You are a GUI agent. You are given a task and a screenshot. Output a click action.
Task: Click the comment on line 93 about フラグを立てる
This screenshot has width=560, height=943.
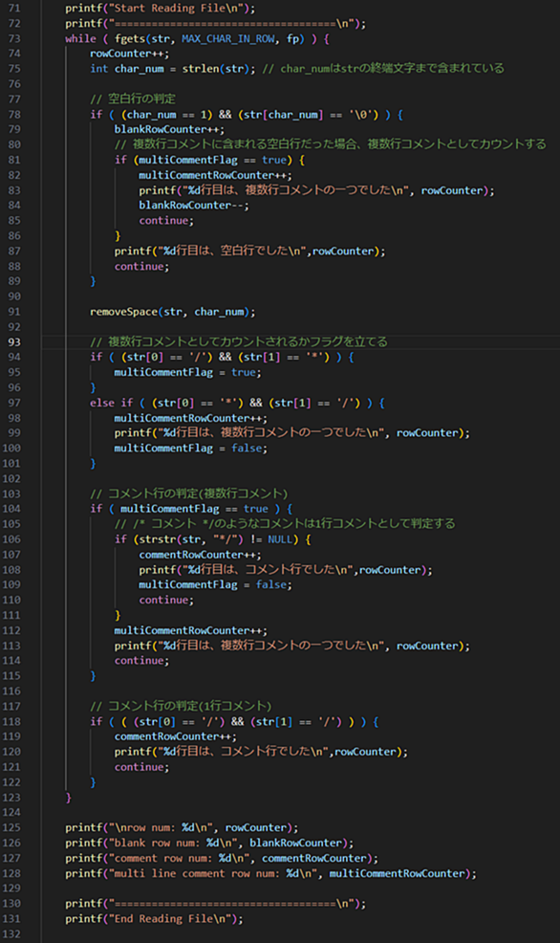[x=239, y=341]
